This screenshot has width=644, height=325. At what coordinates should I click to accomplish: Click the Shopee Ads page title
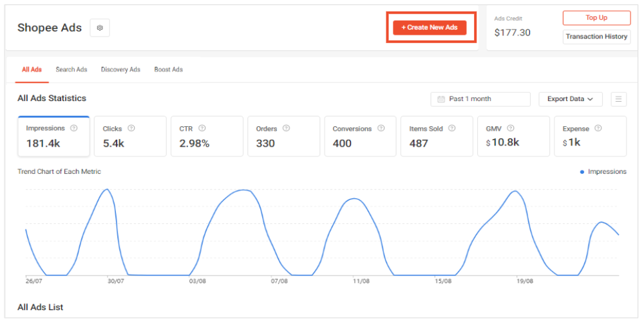[x=50, y=28]
